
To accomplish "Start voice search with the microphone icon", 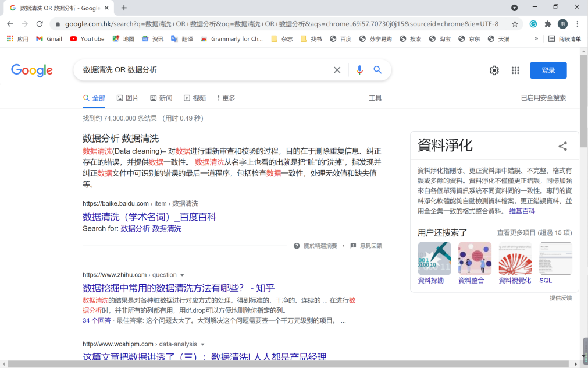I will 359,70.
